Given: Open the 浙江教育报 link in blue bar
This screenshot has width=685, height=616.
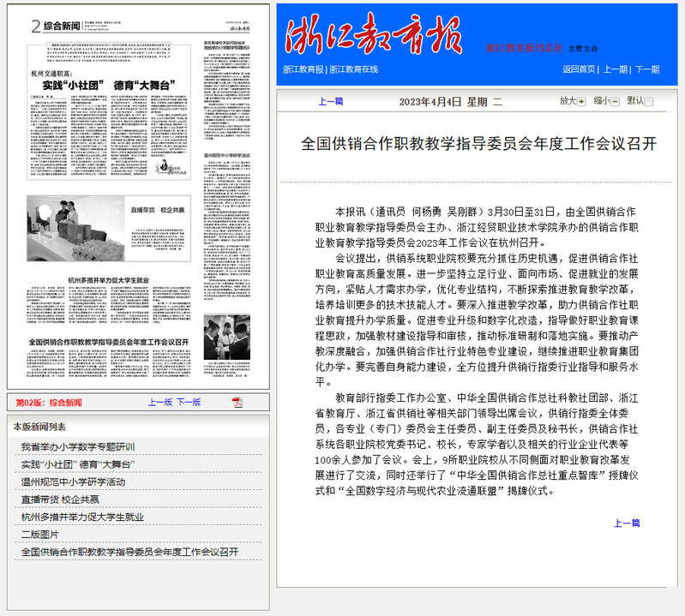Looking at the screenshot, I should coord(303,69).
